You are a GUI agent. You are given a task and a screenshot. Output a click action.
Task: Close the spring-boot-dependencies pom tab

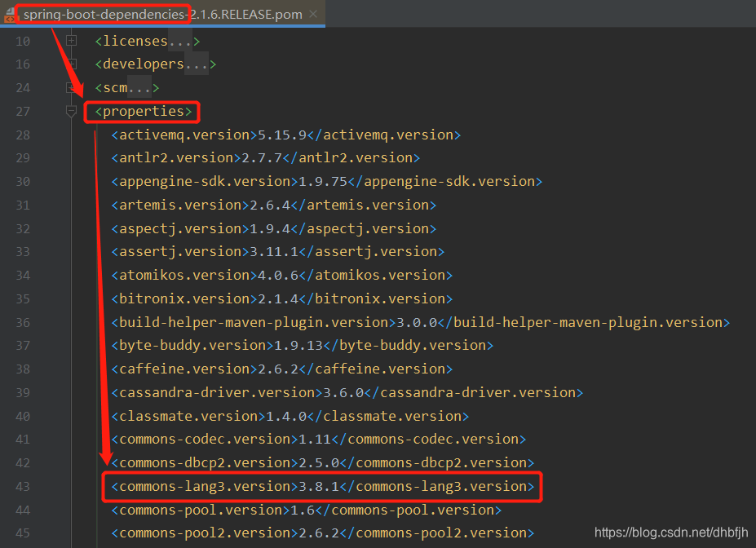point(313,14)
